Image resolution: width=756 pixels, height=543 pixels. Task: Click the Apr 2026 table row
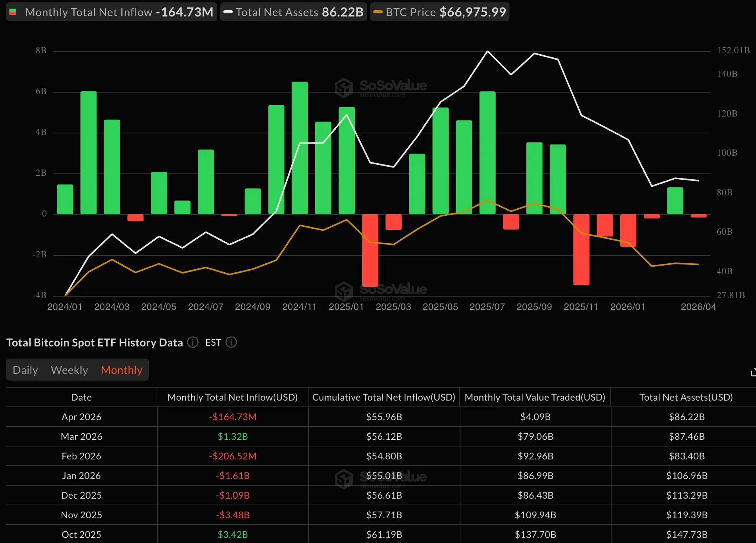tap(81, 417)
